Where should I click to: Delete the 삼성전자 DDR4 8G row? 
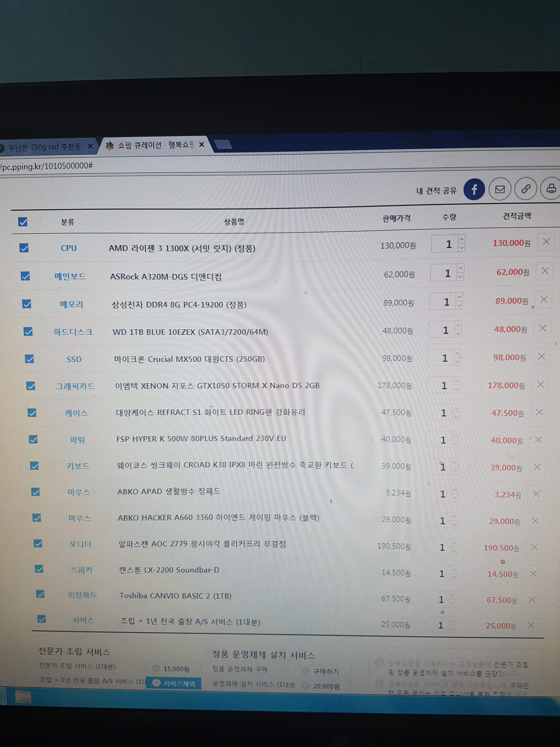coord(544,300)
